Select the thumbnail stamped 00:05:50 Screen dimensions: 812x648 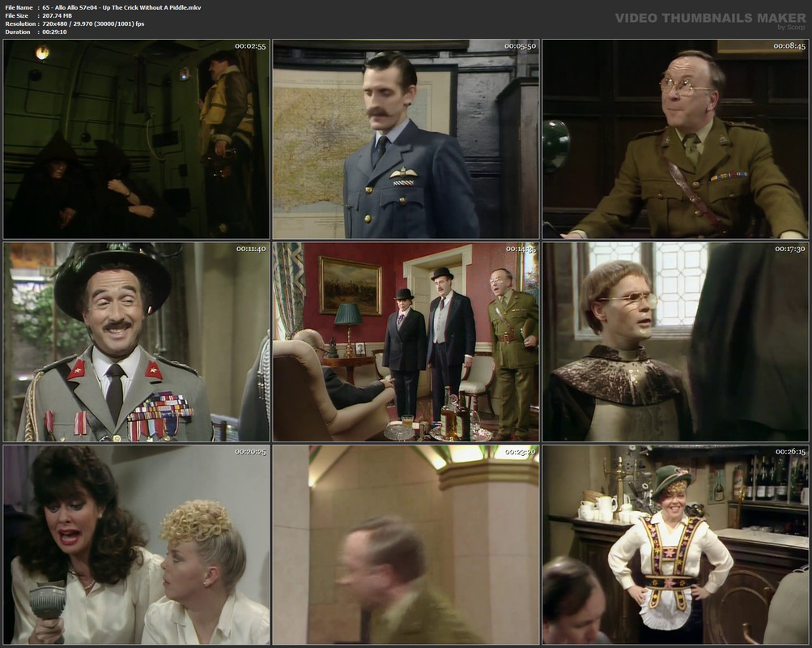click(406, 139)
